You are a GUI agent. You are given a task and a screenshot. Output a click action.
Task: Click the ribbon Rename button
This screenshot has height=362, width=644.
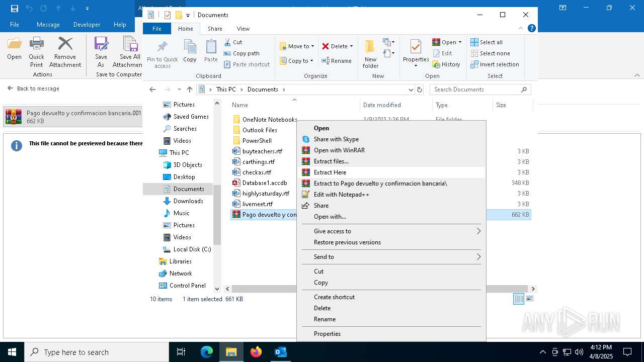(x=337, y=61)
